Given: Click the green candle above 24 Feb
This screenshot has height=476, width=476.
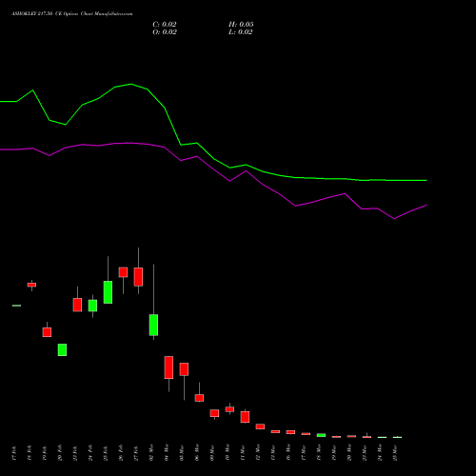Looking at the screenshot, I should pos(92,306).
